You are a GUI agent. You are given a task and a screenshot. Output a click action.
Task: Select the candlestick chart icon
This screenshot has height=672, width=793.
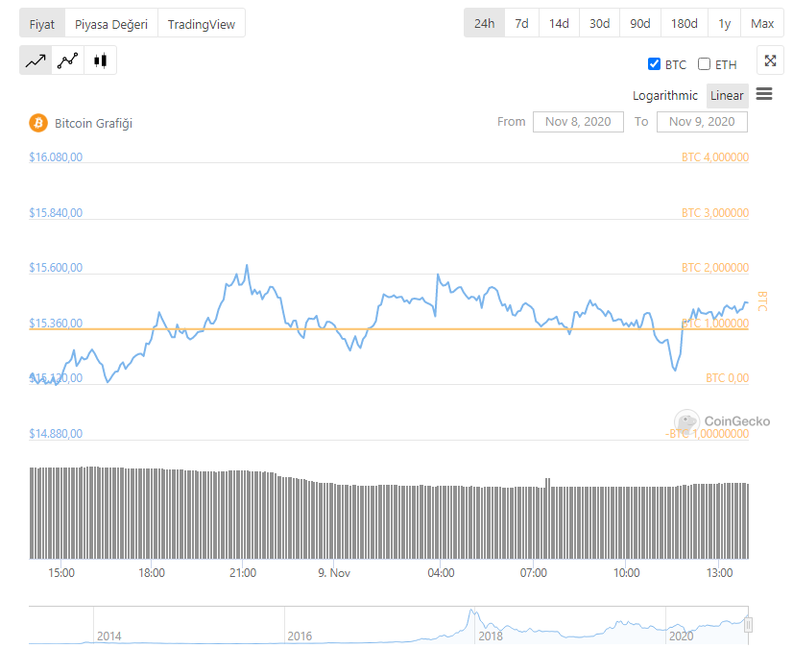(100, 61)
